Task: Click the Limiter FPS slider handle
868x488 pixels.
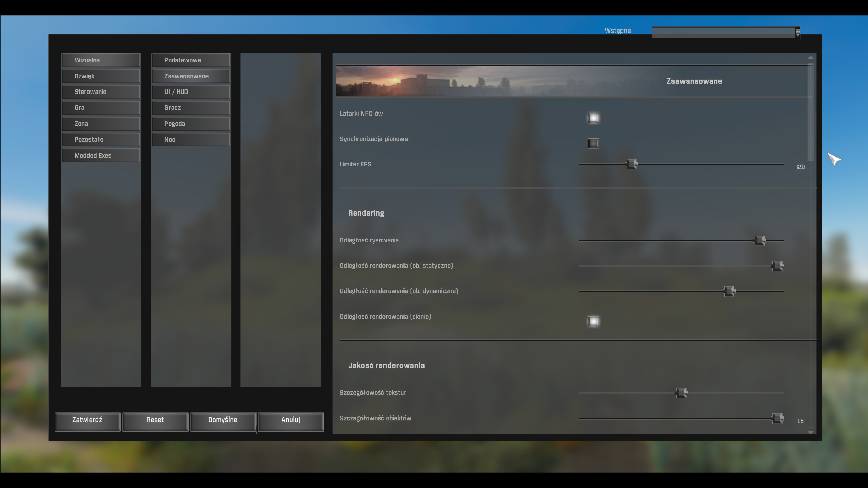Action: click(x=631, y=164)
